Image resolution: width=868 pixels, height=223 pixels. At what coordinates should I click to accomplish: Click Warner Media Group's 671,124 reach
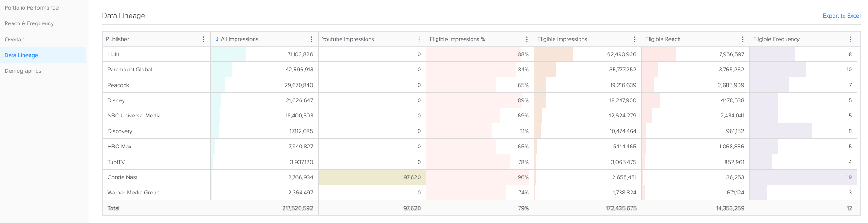pos(735,193)
